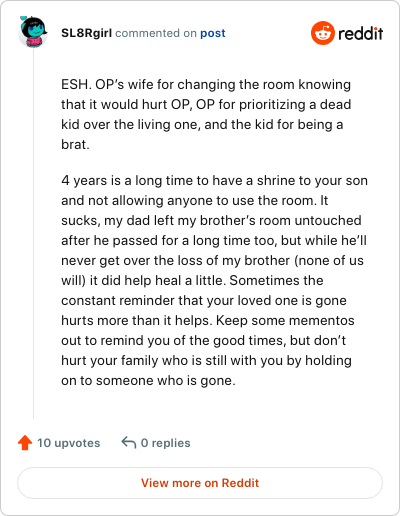Click the reply arrow icon

click(x=129, y=443)
